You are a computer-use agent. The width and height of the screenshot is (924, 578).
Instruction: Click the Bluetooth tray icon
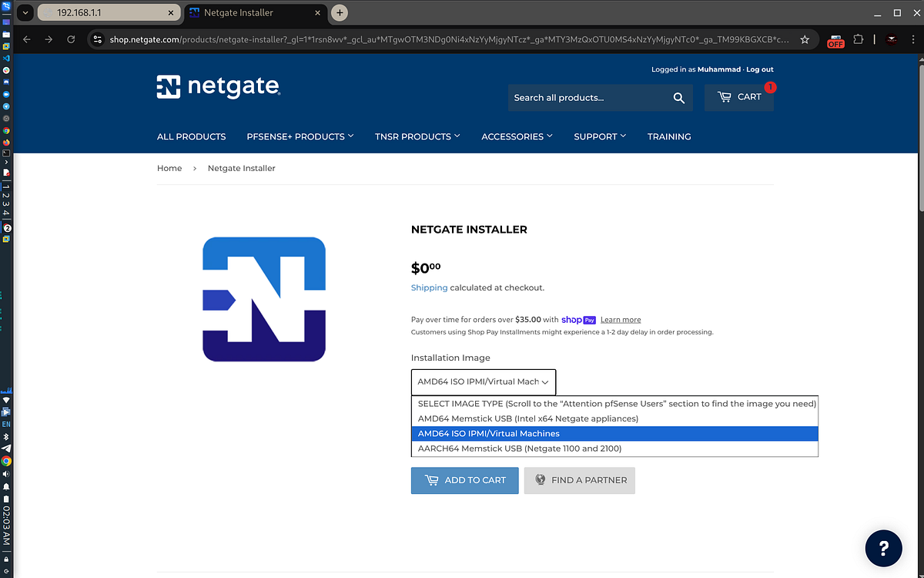tap(6, 436)
